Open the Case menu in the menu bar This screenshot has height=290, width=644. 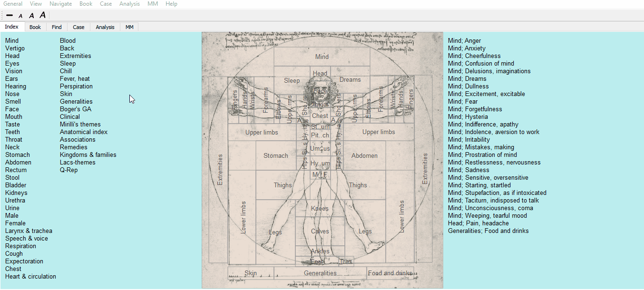click(x=106, y=4)
